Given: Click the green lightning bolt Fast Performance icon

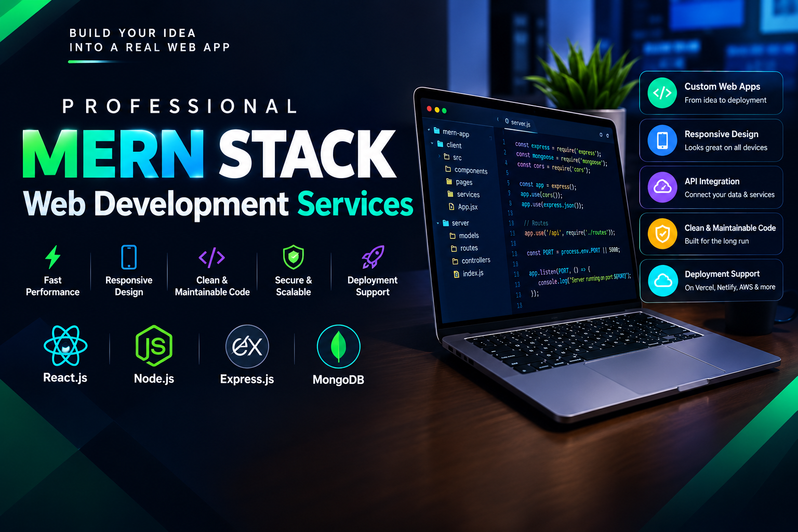Looking at the screenshot, I should point(53,257).
